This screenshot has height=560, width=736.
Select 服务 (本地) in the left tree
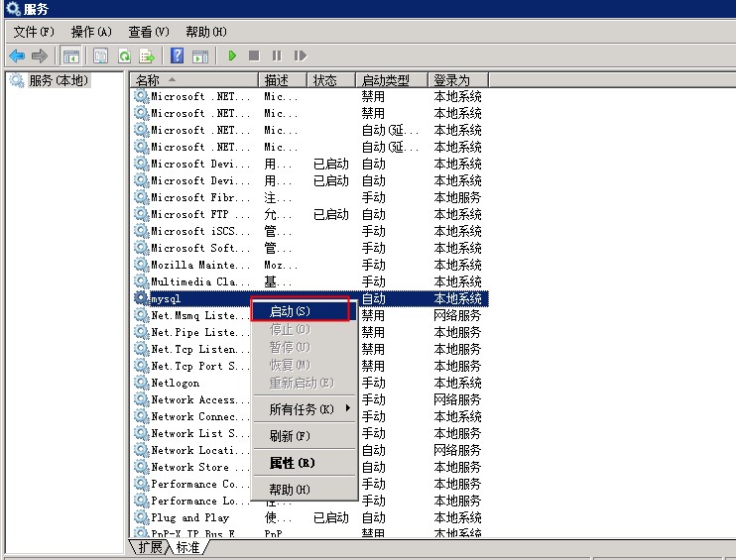click(58, 80)
